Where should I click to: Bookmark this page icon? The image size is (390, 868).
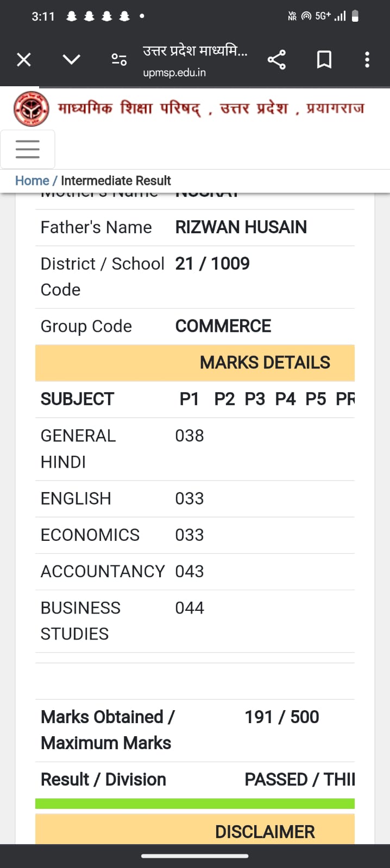[324, 59]
